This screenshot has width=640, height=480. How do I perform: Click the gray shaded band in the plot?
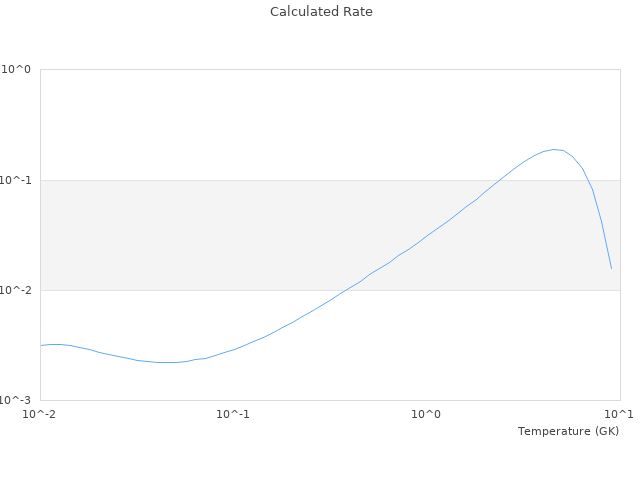pos(250,235)
